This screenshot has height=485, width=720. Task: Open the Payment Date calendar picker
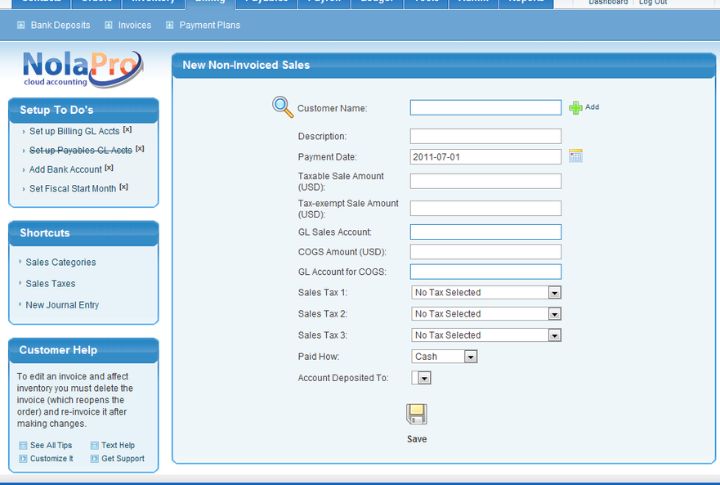coord(575,156)
